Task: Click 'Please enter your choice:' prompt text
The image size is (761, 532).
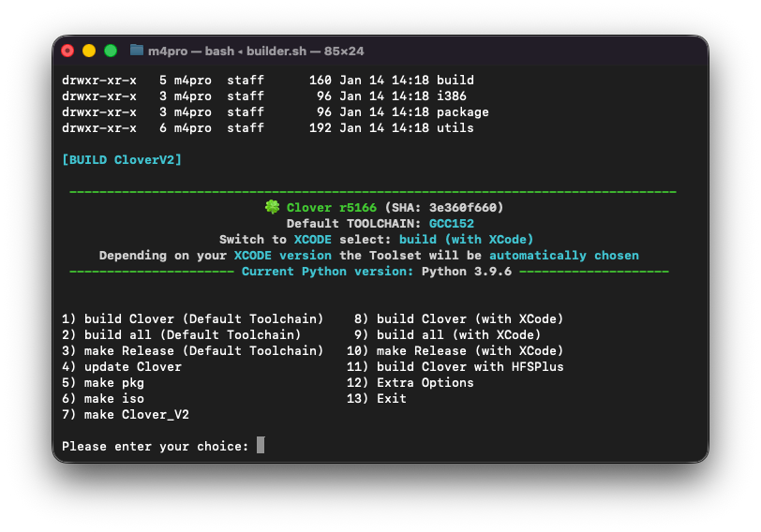Action: pos(156,447)
